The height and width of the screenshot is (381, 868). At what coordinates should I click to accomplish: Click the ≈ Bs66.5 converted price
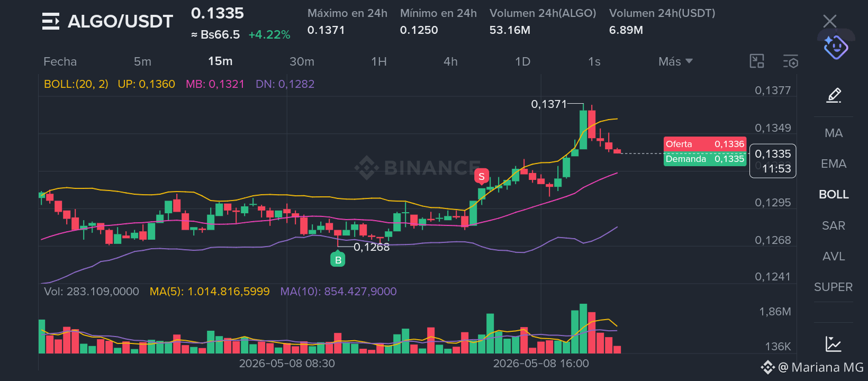point(215,35)
